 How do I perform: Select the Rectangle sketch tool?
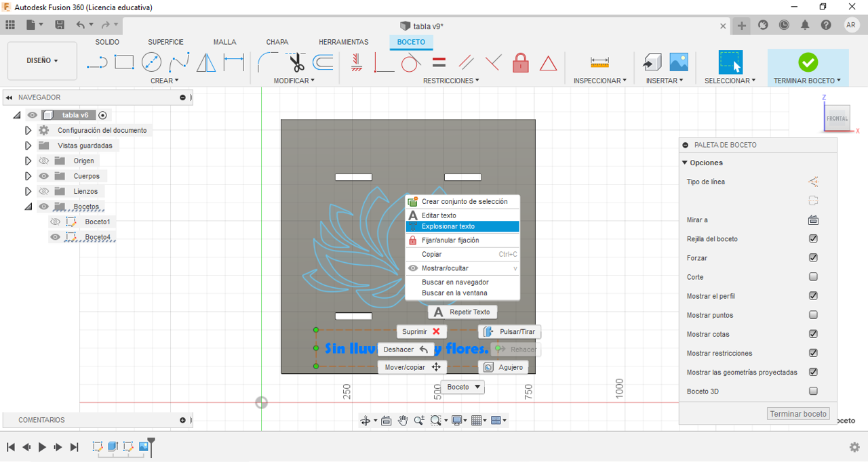click(124, 63)
